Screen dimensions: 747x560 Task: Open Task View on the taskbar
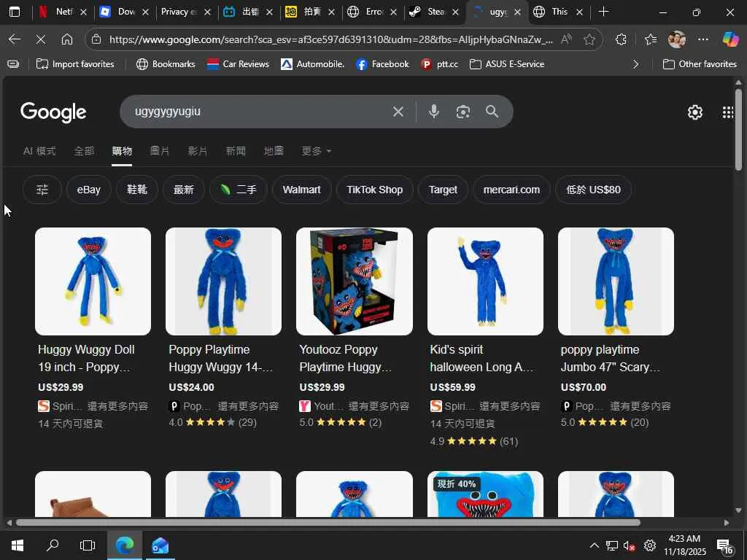88,545
